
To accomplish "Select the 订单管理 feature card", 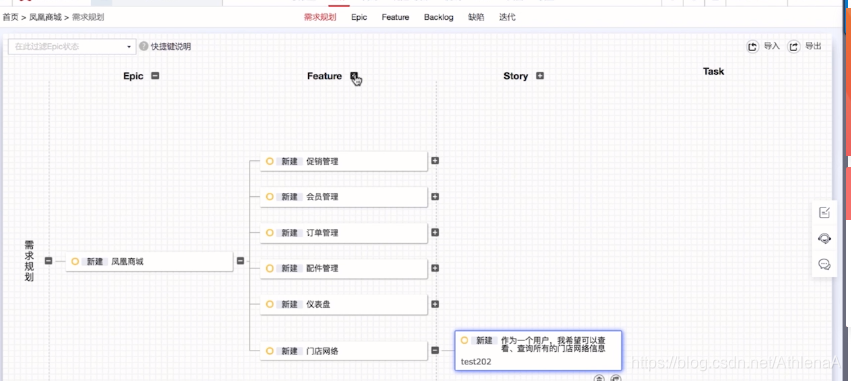I will point(344,233).
